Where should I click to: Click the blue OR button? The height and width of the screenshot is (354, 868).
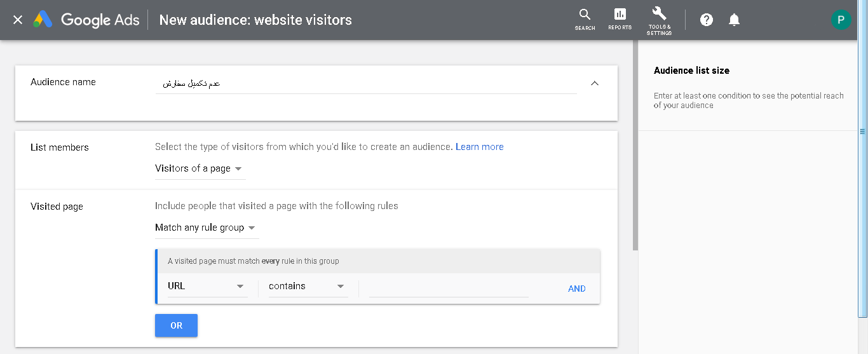click(x=176, y=325)
